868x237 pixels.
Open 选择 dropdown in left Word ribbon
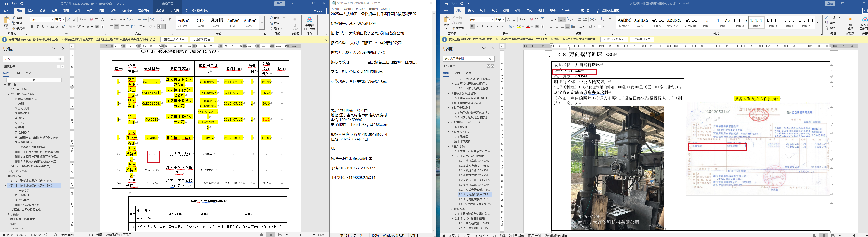tap(276, 28)
